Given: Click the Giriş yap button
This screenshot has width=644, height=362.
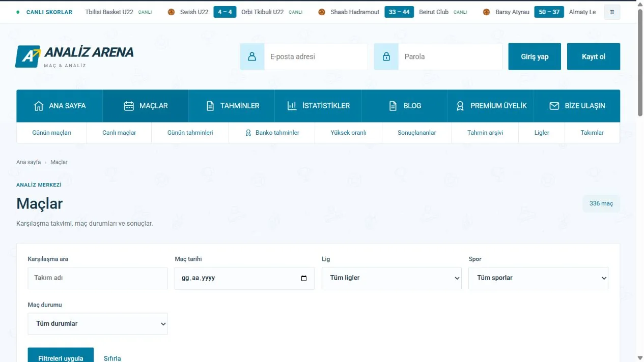Looking at the screenshot, I should click(535, 56).
